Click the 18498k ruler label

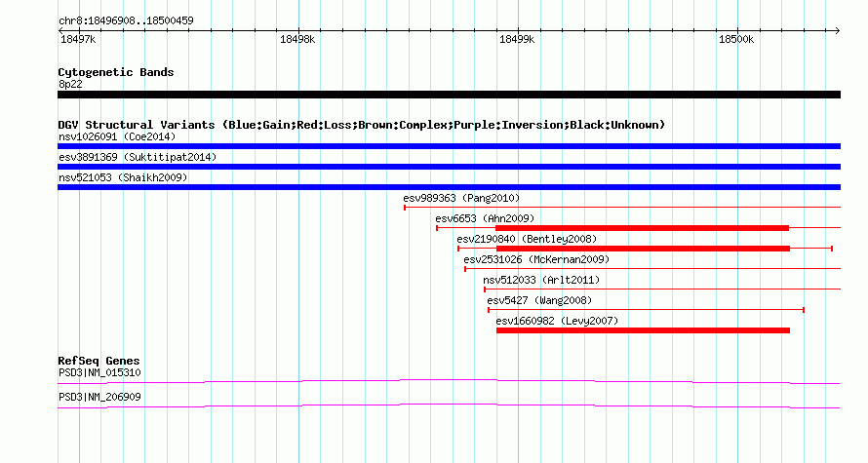coord(297,39)
